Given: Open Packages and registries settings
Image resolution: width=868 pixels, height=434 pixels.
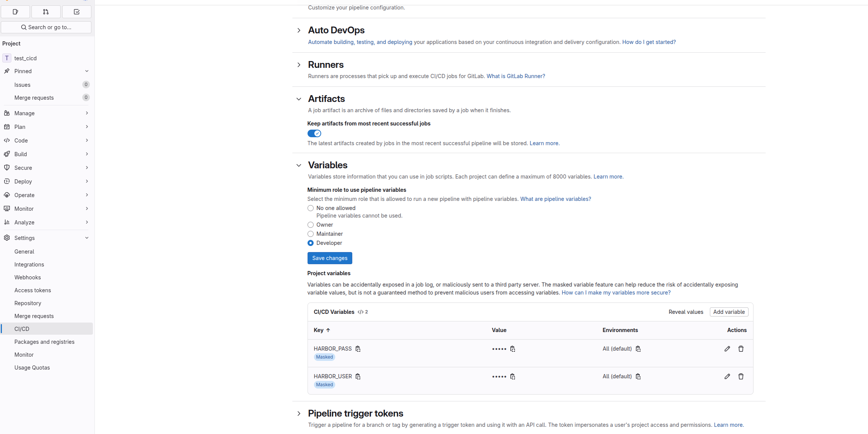Looking at the screenshot, I should click(x=44, y=342).
